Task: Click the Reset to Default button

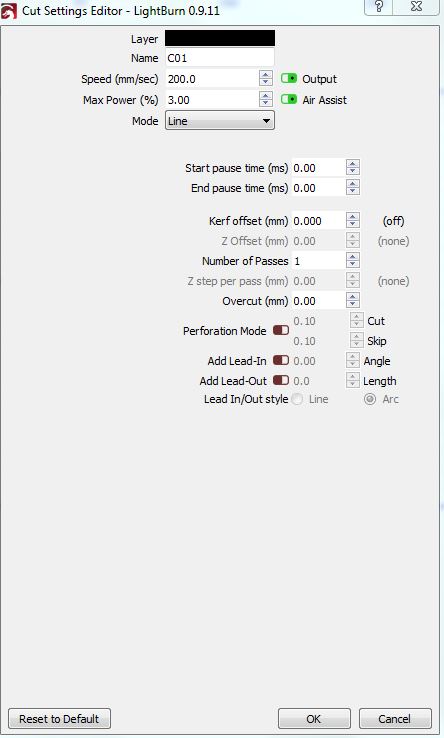Action: click(x=59, y=719)
